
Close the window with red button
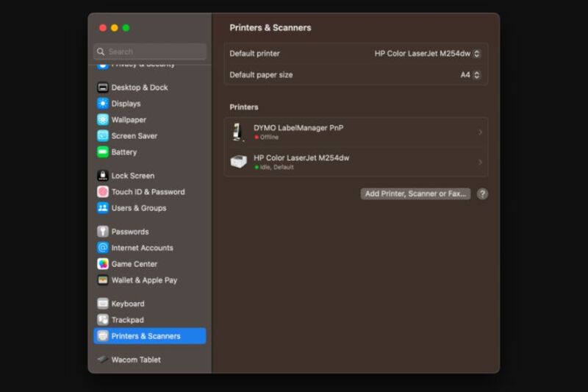click(x=103, y=28)
